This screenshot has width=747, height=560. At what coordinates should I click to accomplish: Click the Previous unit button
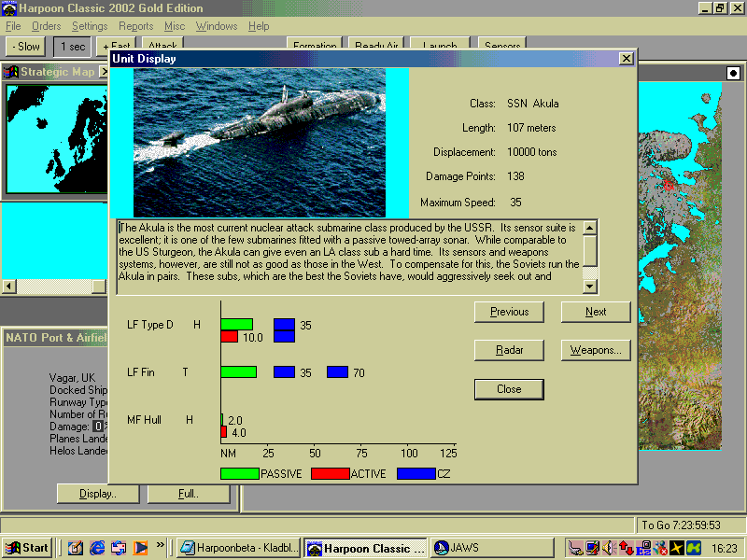click(509, 312)
